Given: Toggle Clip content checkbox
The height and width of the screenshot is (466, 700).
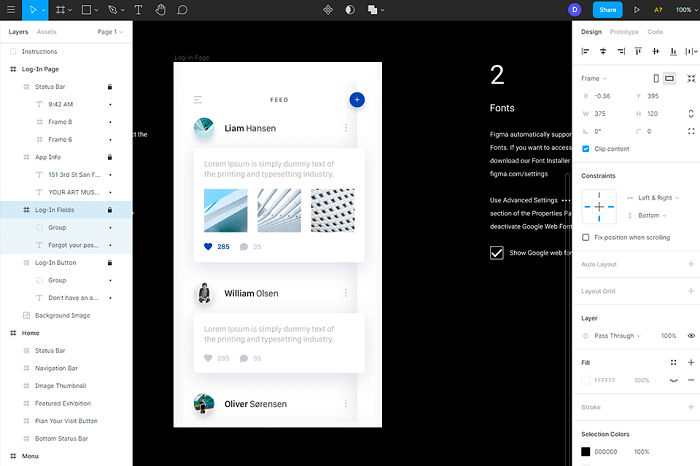Looking at the screenshot, I should pyautogui.click(x=586, y=149).
